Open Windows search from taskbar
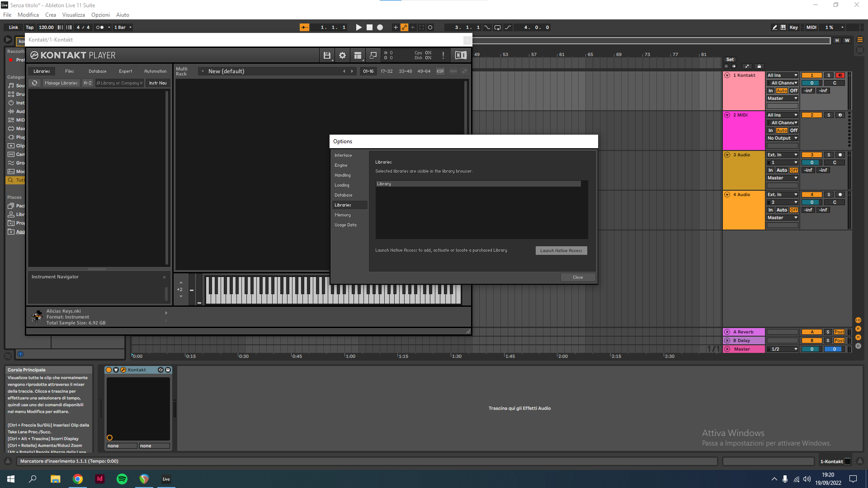 [33, 479]
